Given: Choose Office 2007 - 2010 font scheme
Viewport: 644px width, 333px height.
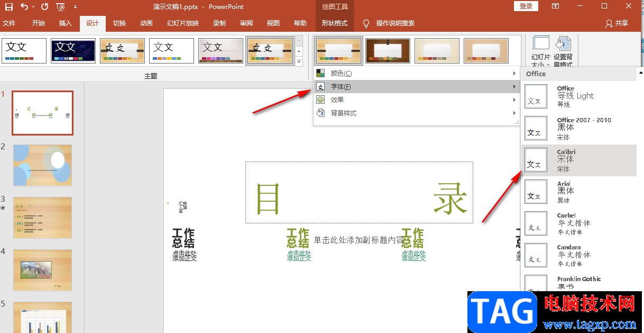Looking at the screenshot, I should [x=579, y=128].
